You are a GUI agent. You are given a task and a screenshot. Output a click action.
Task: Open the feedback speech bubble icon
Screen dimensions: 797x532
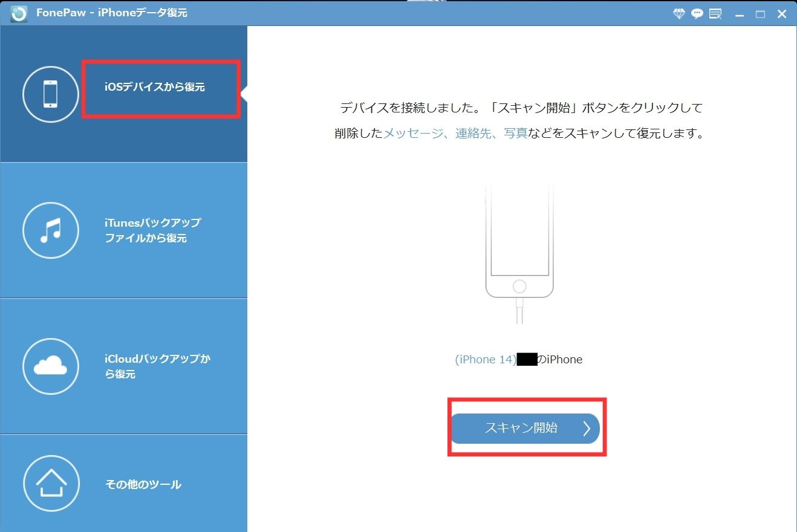[x=697, y=13]
